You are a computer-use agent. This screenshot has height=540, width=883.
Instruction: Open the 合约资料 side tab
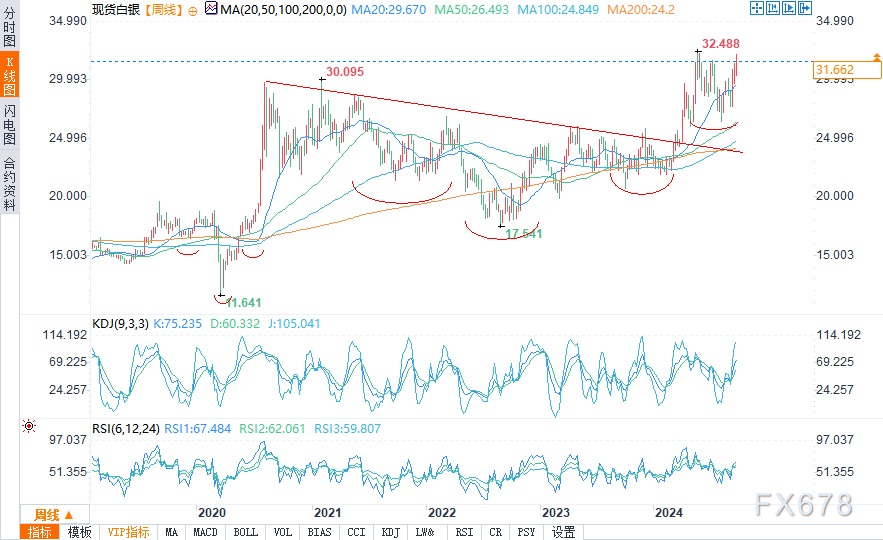10,183
